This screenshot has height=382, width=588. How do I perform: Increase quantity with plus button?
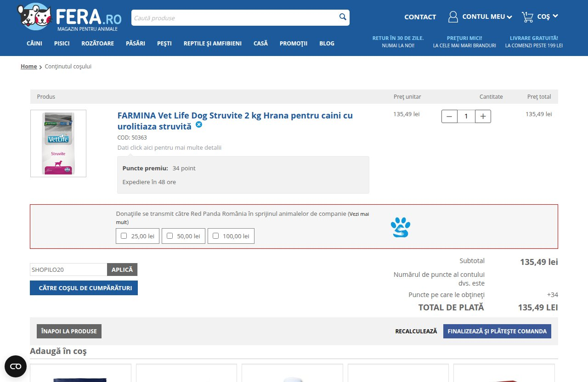click(x=483, y=117)
